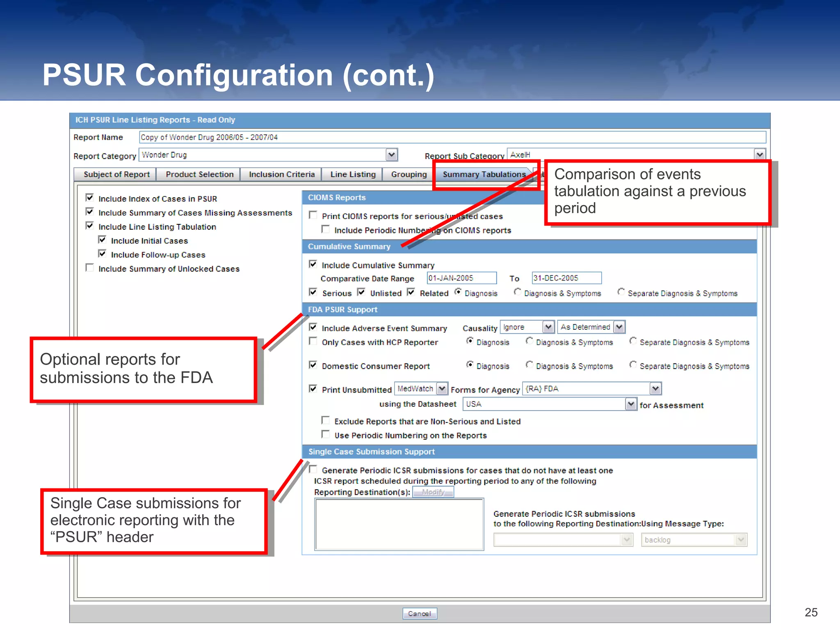
Task: Check Use Periodic Numbering on the Reports
Action: (326, 434)
